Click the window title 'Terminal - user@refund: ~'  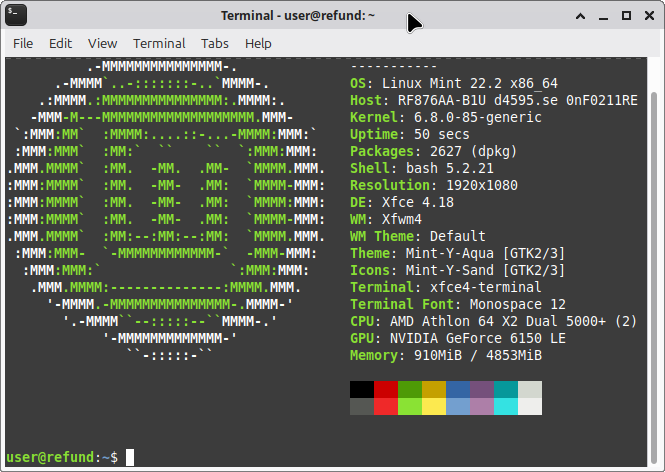point(298,16)
